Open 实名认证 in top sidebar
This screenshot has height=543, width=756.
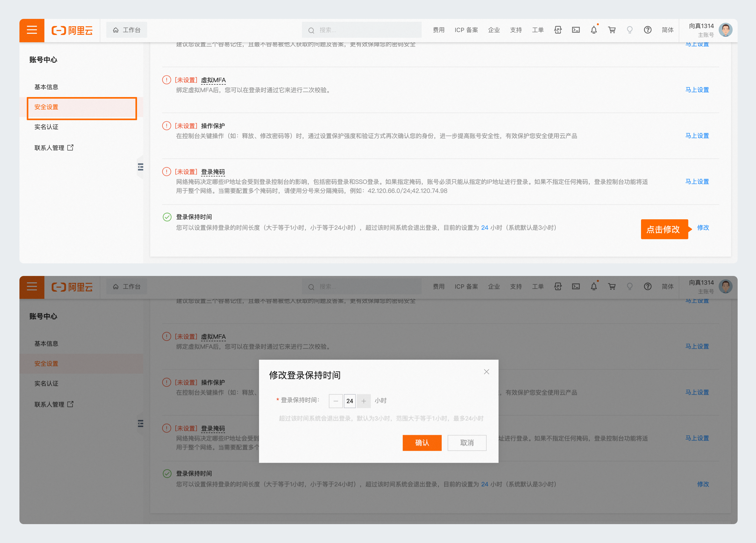click(x=46, y=127)
